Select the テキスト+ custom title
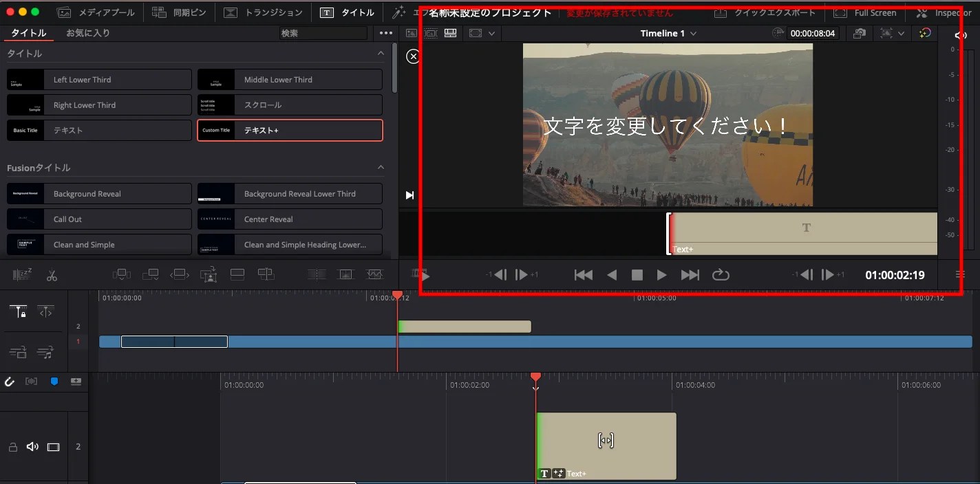Viewport: 980px width, 484px height. (290, 131)
